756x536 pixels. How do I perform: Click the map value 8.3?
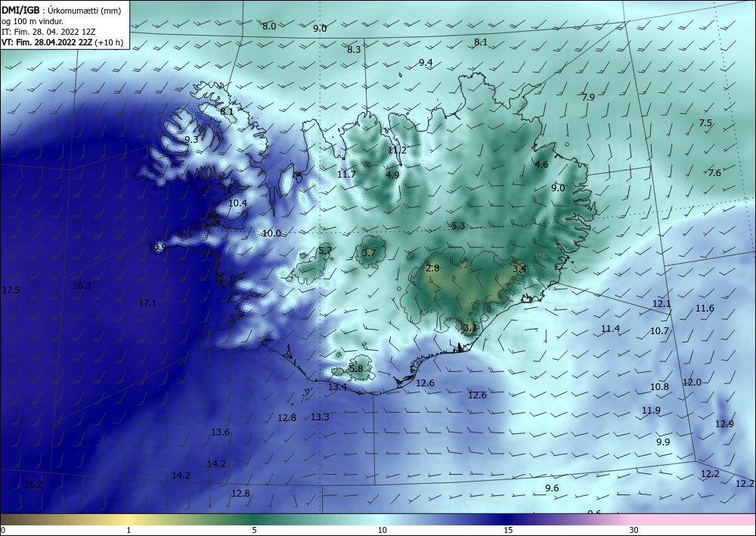tap(354, 49)
